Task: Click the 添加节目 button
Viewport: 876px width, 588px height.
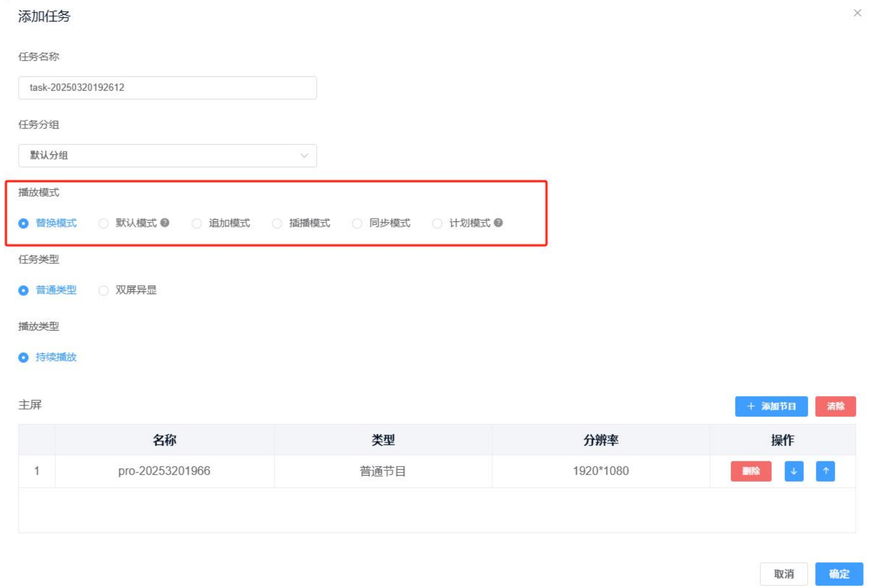Action: (x=771, y=406)
